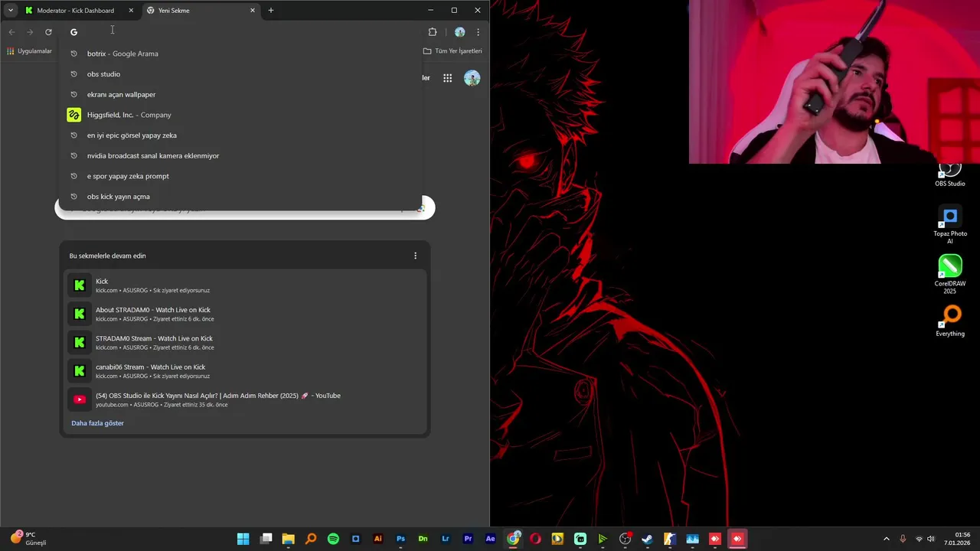Viewport: 980px width, 551px height.
Task: Open canabi06 Stream - Watch Live on Kick
Action: (x=245, y=371)
